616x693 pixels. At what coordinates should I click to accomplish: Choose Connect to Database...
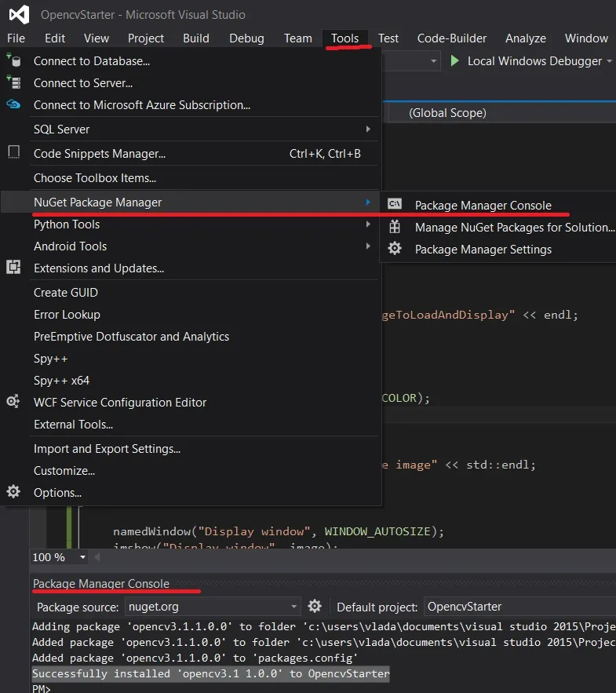(191, 61)
